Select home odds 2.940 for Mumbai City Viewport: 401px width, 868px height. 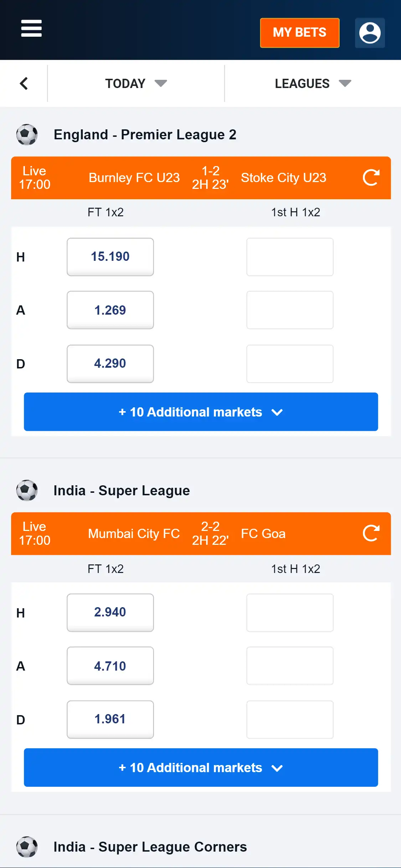pyautogui.click(x=110, y=612)
